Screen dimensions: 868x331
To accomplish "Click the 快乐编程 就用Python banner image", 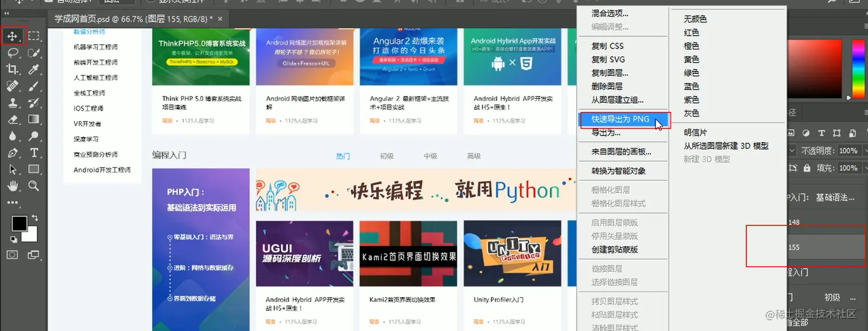I will pyautogui.click(x=416, y=190).
